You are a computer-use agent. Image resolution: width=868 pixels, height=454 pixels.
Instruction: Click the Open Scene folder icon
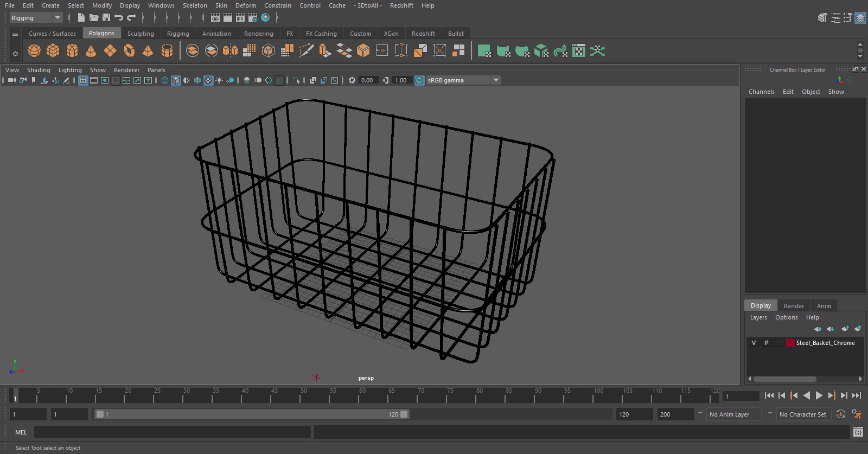point(94,18)
